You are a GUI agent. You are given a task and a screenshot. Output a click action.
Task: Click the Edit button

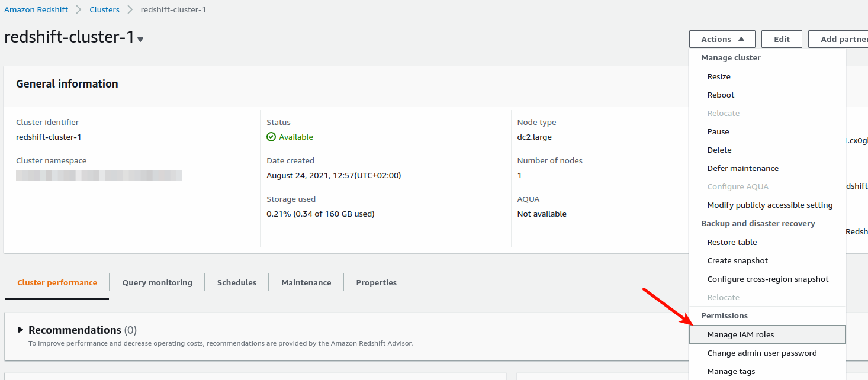click(x=782, y=39)
